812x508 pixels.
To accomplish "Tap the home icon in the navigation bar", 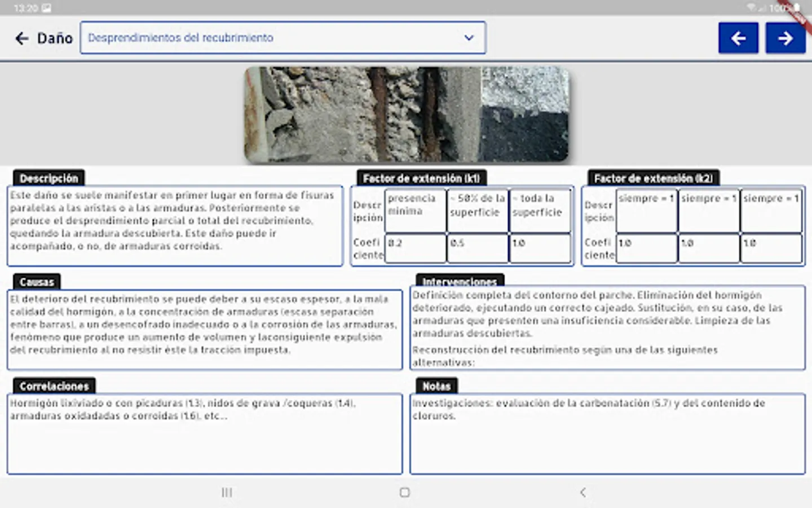I will [x=404, y=492].
